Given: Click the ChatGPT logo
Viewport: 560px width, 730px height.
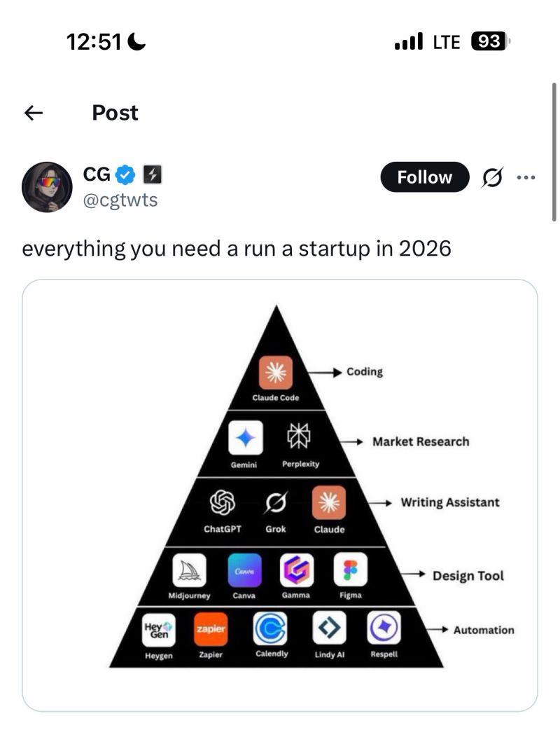Looking at the screenshot, I should (223, 503).
